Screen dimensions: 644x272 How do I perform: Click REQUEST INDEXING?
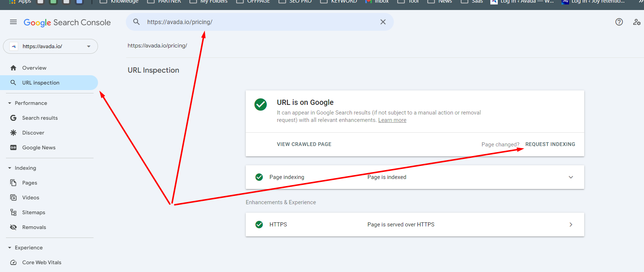point(550,144)
